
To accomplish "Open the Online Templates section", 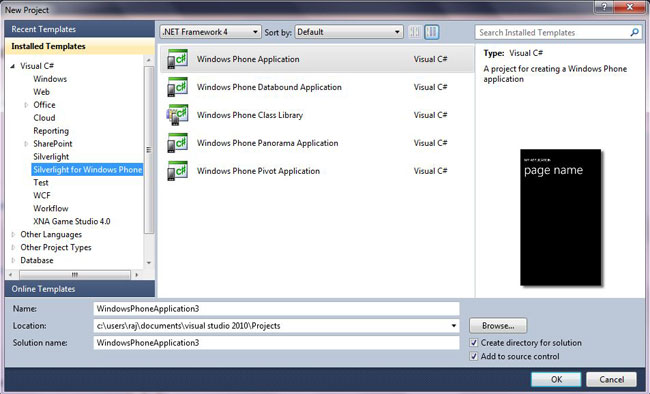I will [x=80, y=289].
